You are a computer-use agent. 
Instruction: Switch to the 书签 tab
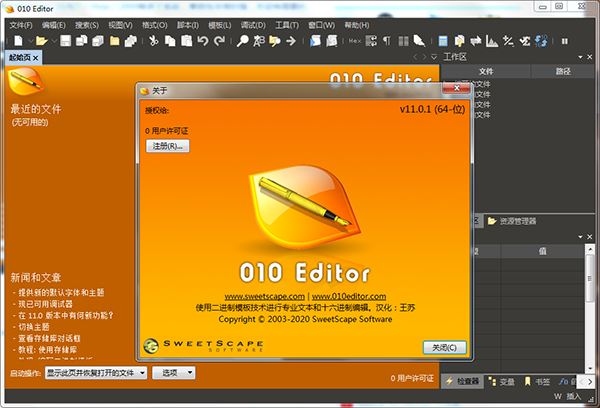click(x=538, y=381)
